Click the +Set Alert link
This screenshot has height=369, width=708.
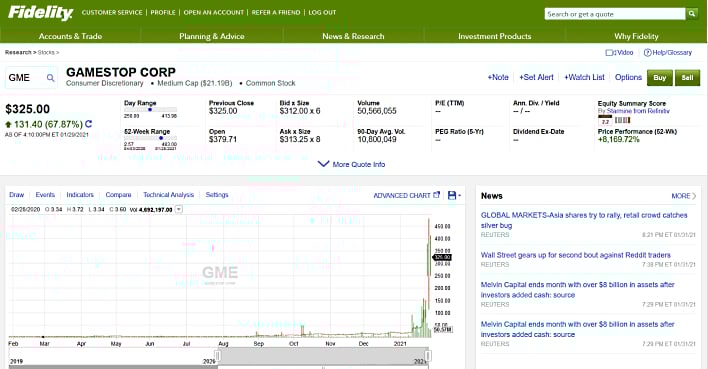(x=536, y=78)
